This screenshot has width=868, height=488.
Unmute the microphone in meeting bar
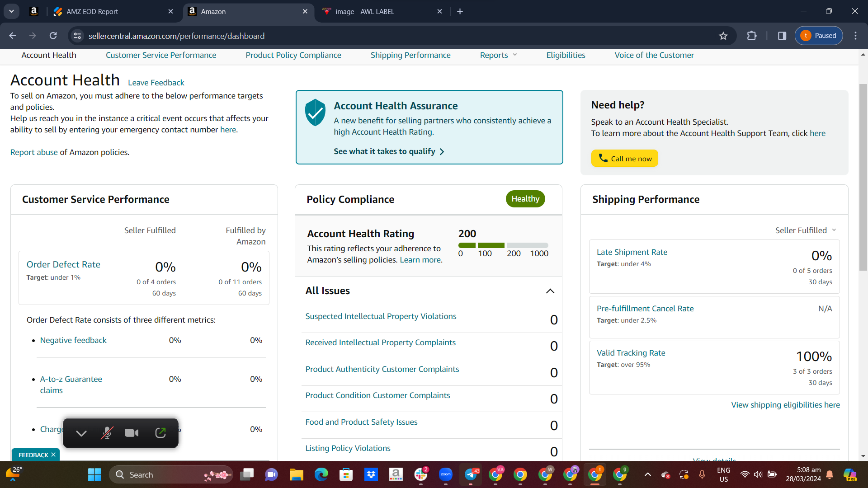(107, 433)
